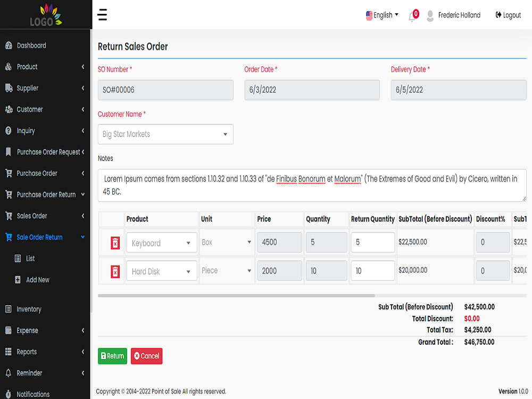The image size is (532, 399).
Task: Click the Order Date field
Action: pos(312,90)
